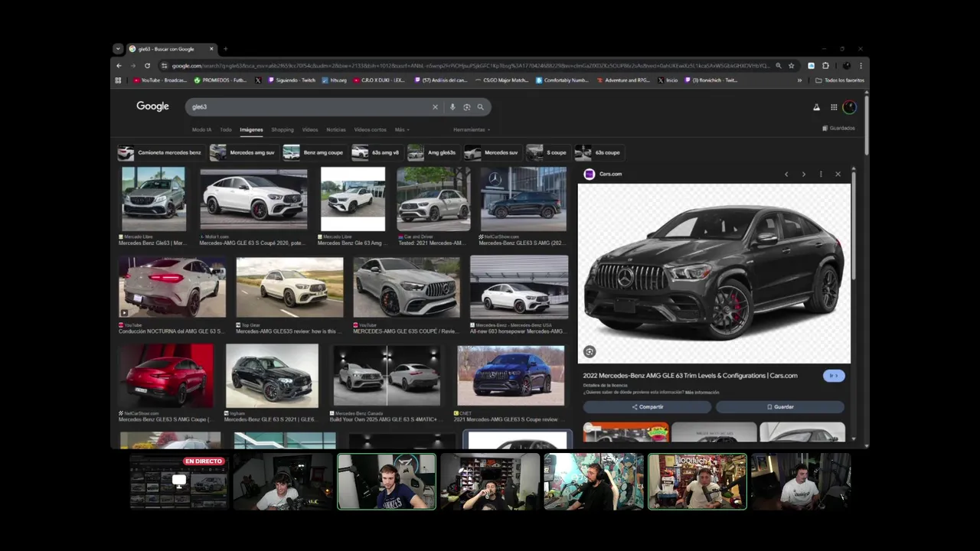Share the image with Compartir
The height and width of the screenshot is (551, 980).
[x=648, y=407]
